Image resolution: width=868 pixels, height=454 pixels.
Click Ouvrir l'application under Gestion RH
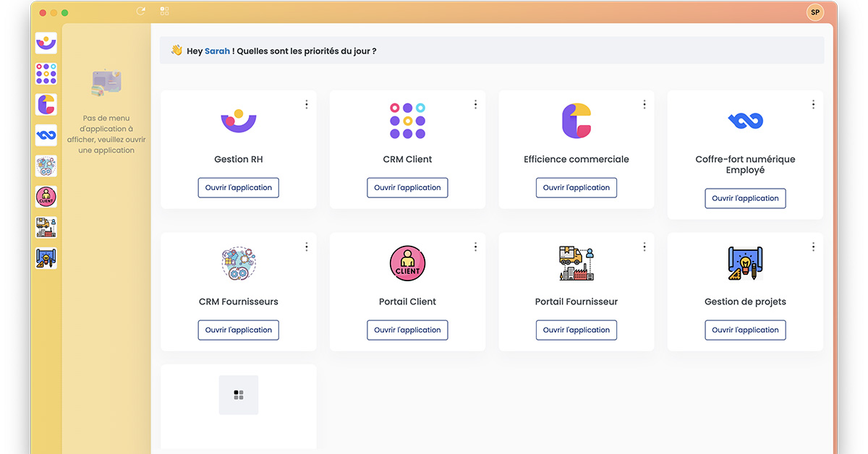pyautogui.click(x=239, y=188)
